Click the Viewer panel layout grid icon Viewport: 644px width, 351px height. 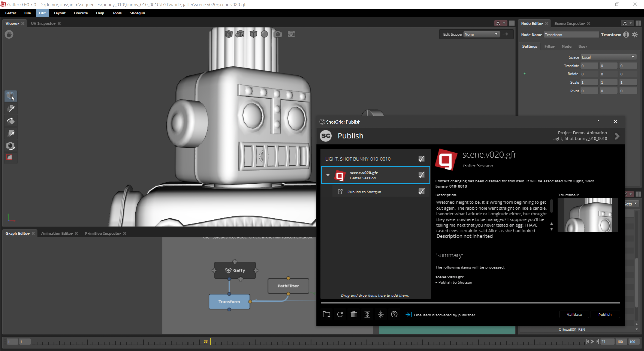click(x=512, y=23)
